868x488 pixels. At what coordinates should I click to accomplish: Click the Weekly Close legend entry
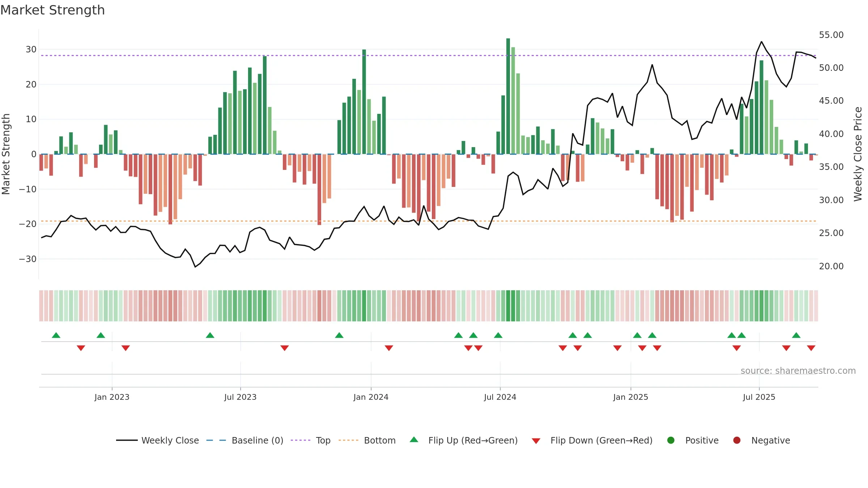pos(157,440)
